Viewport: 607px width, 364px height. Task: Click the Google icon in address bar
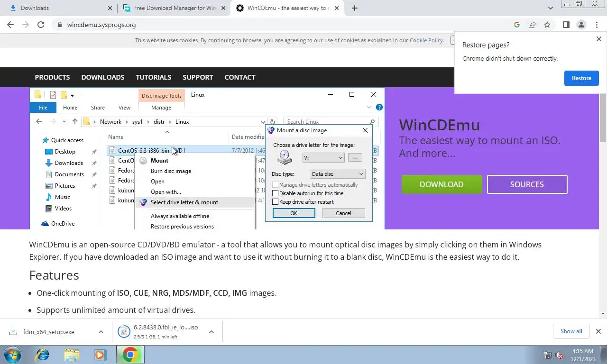click(517, 25)
